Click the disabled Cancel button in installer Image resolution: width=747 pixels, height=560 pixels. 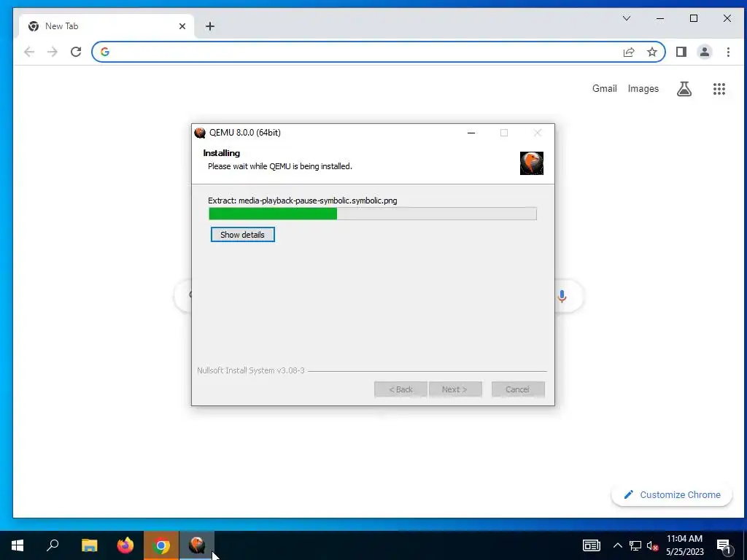point(518,389)
